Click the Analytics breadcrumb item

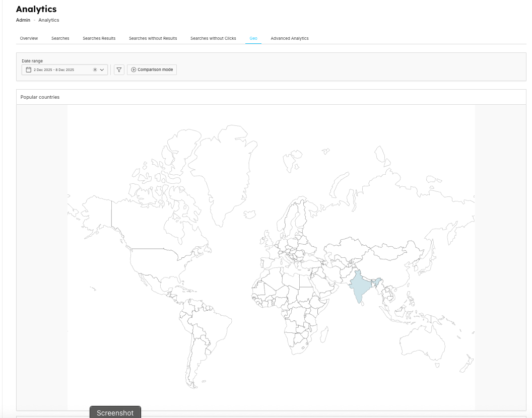click(49, 20)
